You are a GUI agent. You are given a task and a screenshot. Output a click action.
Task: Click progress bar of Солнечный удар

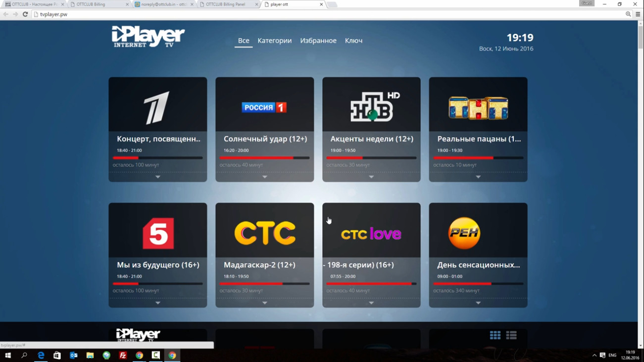pos(265,158)
